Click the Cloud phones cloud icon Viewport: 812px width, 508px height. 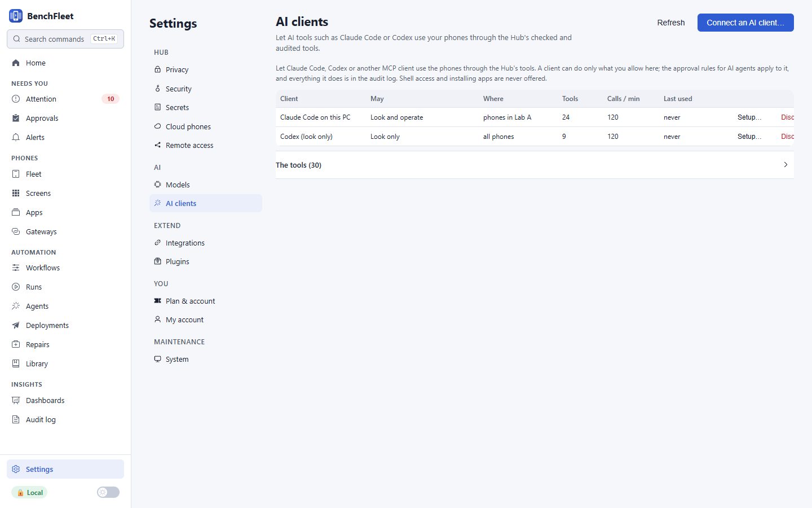[x=157, y=126]
